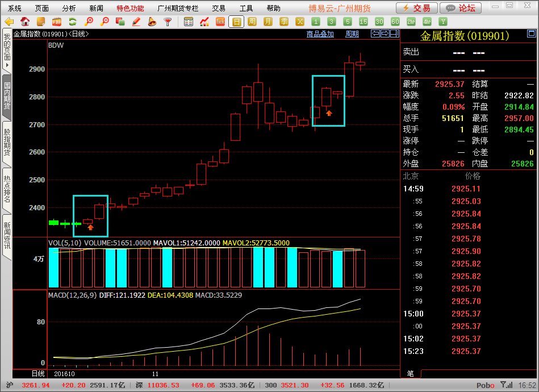Select the 15-minute period button

tap(363, 22)
